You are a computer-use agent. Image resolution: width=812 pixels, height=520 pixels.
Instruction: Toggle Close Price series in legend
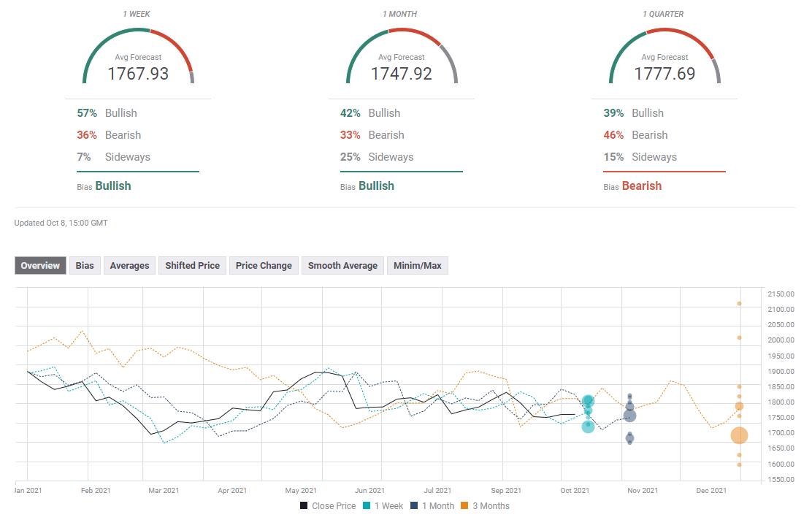[x=328, y=505]
